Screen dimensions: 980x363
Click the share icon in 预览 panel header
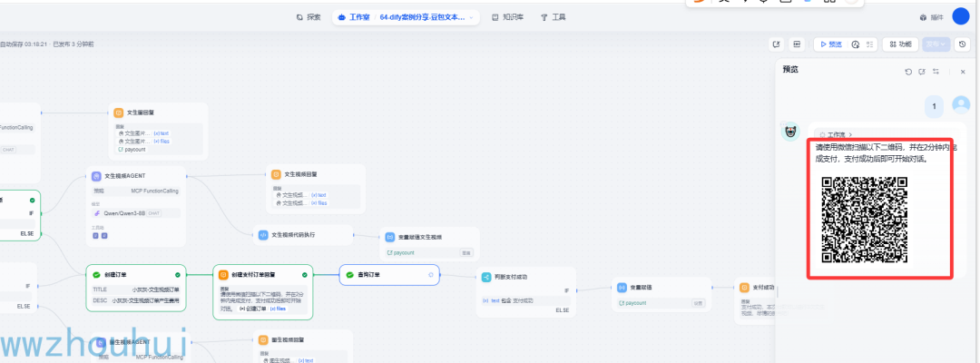pyautogui.click(x=922, y=72)
